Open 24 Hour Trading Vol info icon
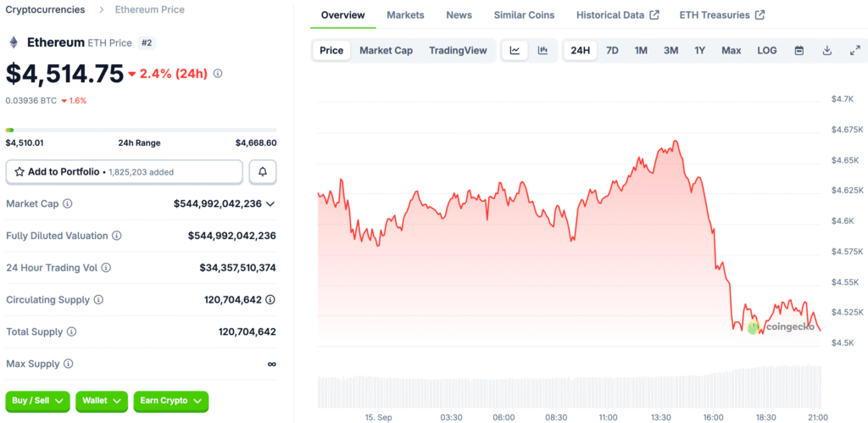The image size is (868, 423). (106, 268)
